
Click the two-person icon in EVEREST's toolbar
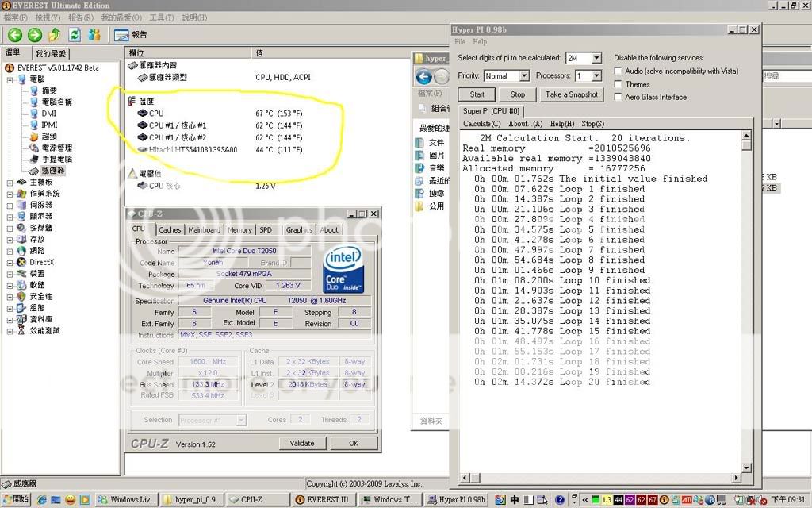coord(94,35)
